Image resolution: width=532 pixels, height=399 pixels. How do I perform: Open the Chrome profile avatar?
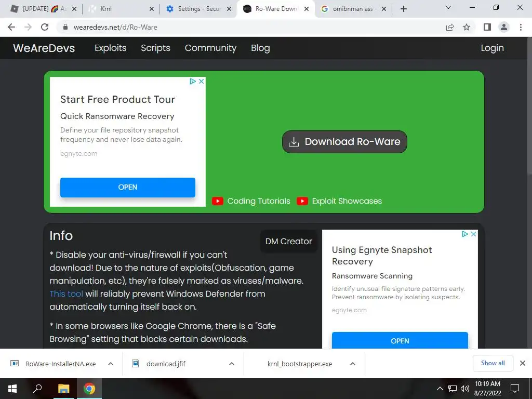point(504,27)
